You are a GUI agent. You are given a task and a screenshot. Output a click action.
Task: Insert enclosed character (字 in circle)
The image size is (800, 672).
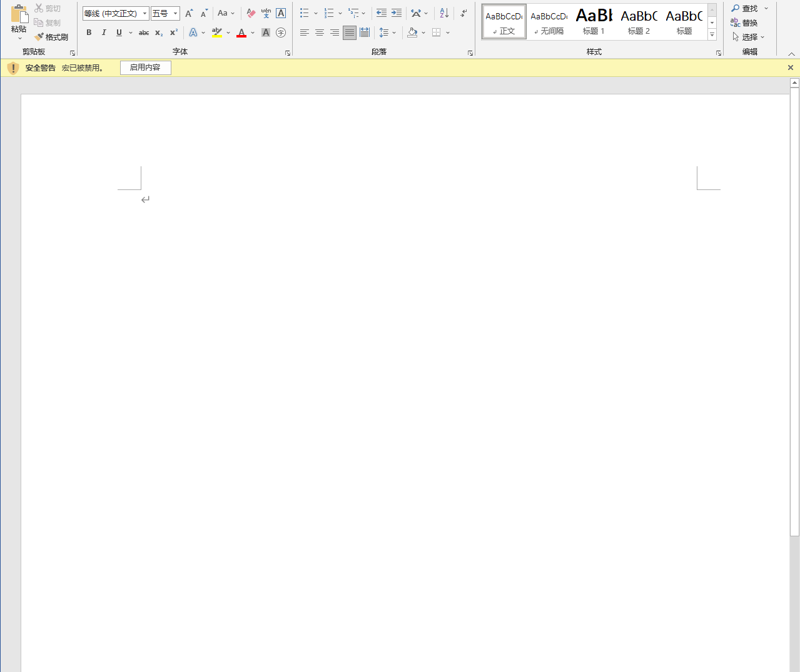pyautogui.click(x=281, y=33)
